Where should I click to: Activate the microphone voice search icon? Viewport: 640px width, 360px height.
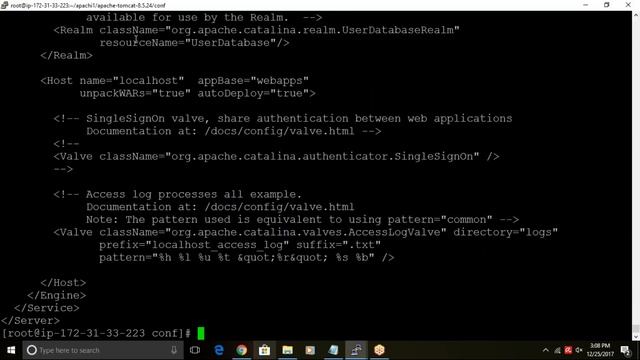coord(174,350)
